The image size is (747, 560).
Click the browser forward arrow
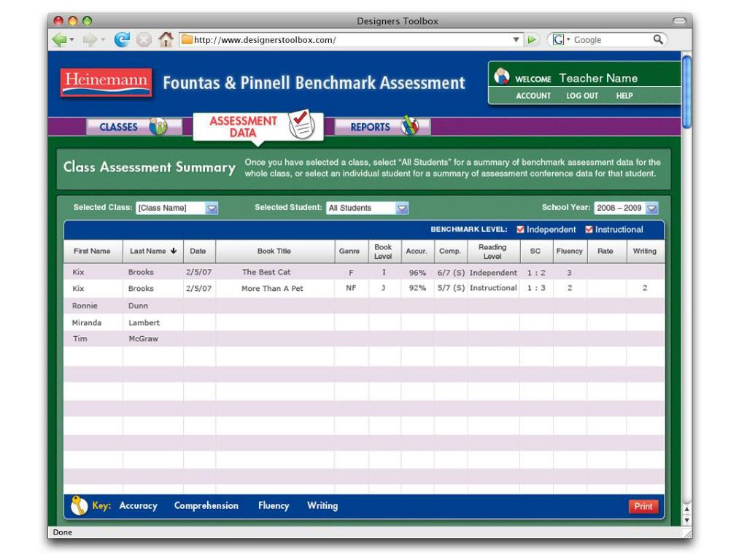tap(90, 39)
